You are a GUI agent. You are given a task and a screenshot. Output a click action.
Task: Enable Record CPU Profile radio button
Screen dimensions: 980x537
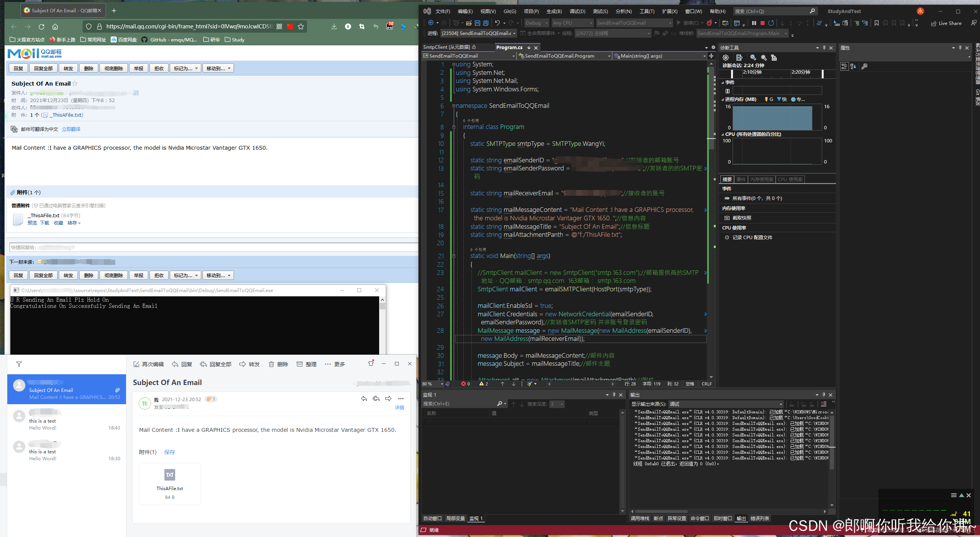coord(727,238)
